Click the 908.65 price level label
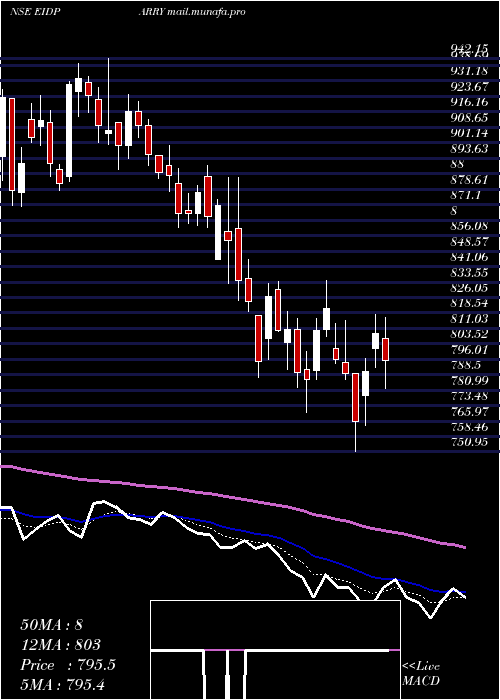Viewport: 500px width, 700px height. point(469,118)
